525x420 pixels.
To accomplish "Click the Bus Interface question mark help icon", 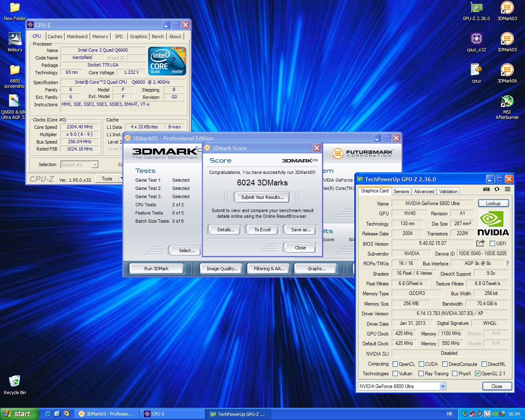I will [507, 263].
